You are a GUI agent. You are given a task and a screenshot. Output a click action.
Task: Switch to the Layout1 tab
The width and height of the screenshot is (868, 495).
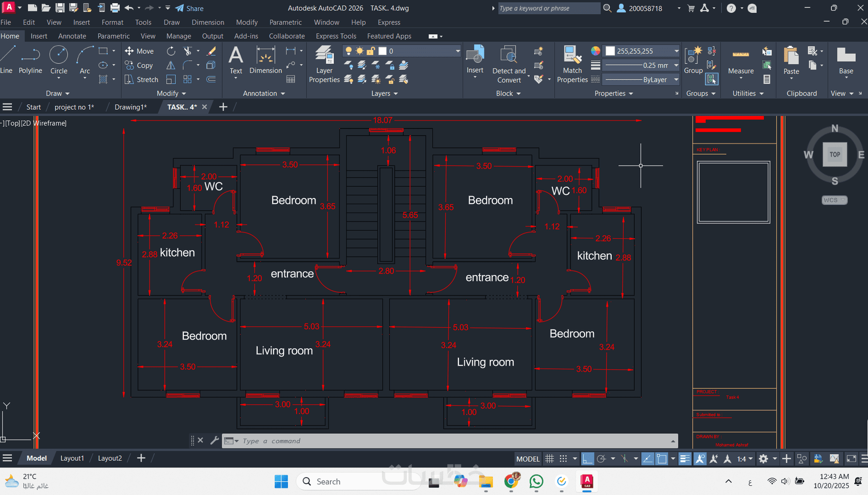[x=72, y=458]
